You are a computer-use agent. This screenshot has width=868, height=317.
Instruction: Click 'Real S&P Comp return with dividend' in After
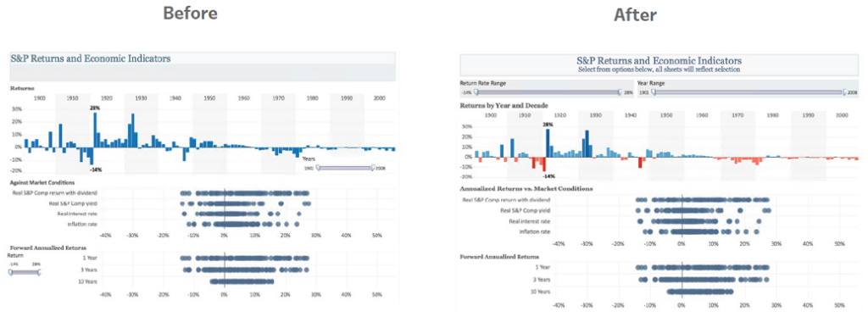tap(507, 200)
